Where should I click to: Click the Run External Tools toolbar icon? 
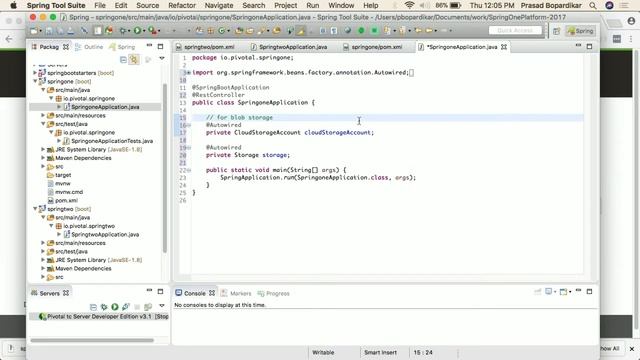pos(152,31)
